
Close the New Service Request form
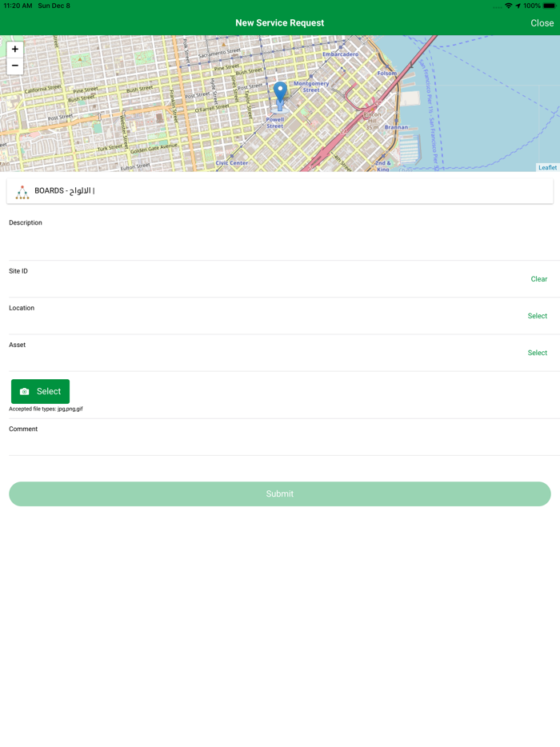pos(542,23)
